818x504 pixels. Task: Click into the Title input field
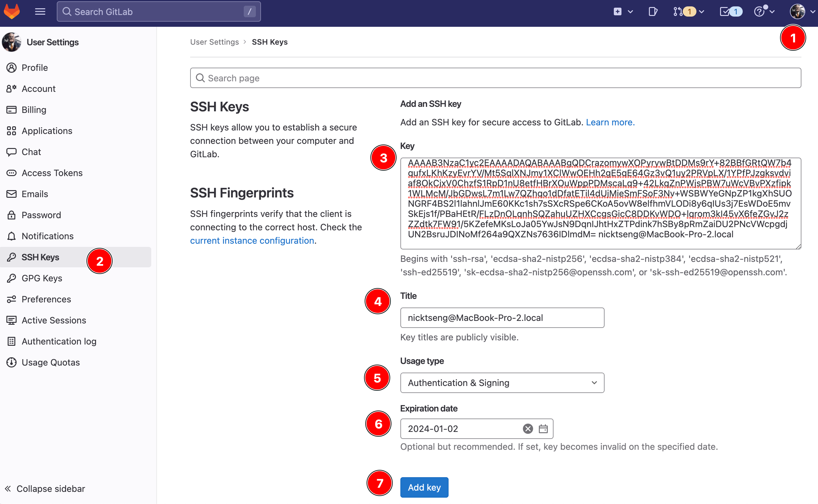click(502, 318)
